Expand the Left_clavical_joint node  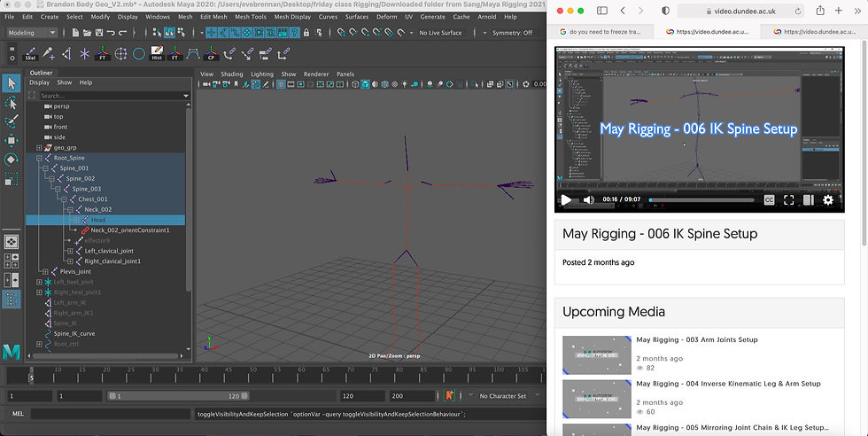70,251
